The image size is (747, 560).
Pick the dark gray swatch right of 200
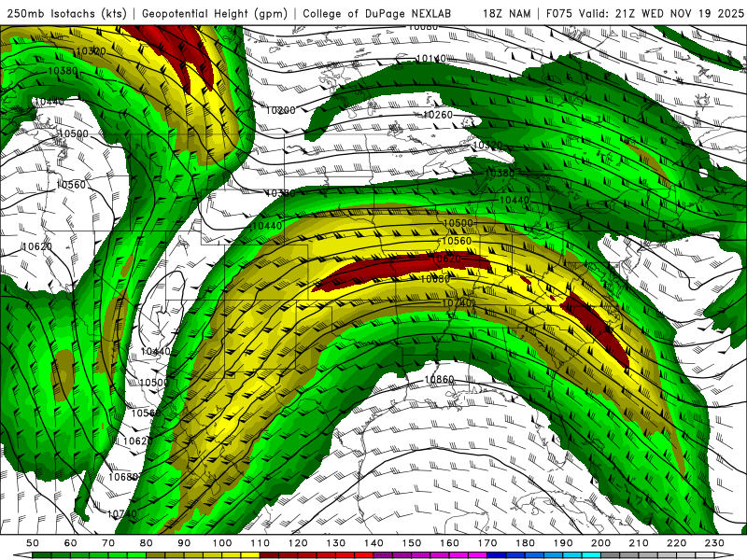(x=611, y=555)
